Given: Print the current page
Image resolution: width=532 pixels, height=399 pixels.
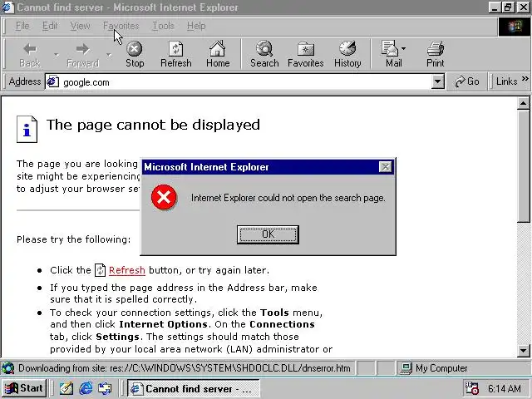Looking at the screenshot, I should (435, 55).
